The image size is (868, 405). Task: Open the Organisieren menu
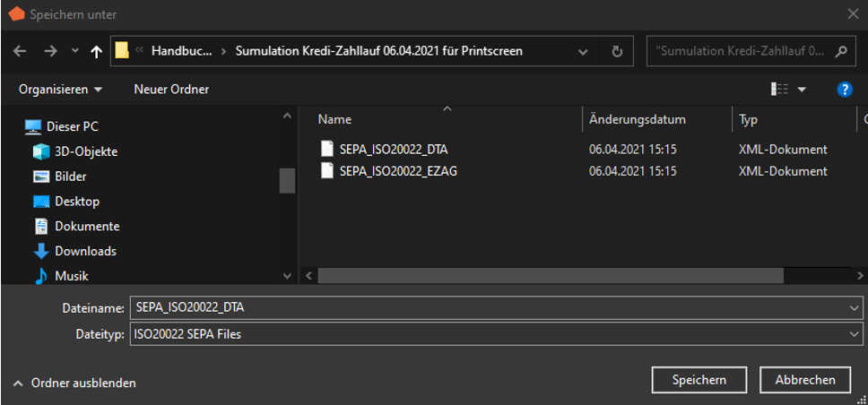[61, 90]
